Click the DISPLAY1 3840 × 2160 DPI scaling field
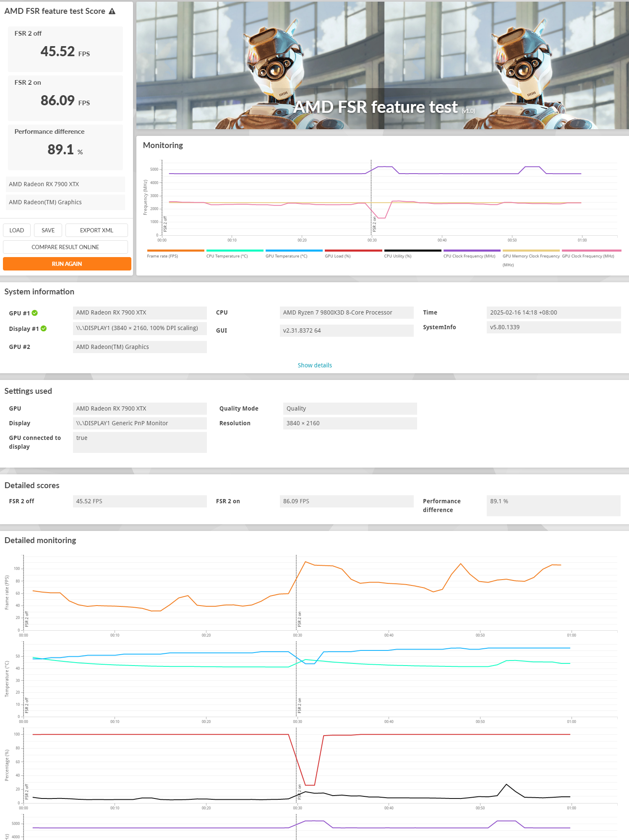Viewport: 629px width, 840px height. click(x=140, y=328)
